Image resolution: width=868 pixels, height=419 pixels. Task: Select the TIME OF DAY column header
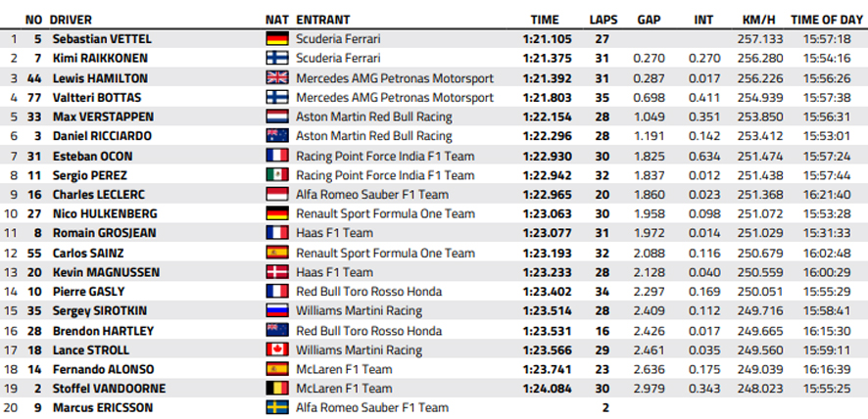coord(827,20)
